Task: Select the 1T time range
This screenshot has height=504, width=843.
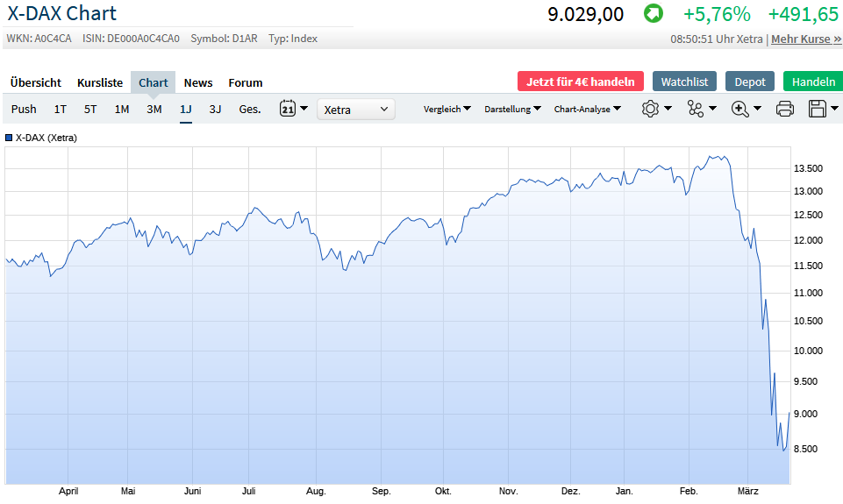Action: (x=61, y=109)
